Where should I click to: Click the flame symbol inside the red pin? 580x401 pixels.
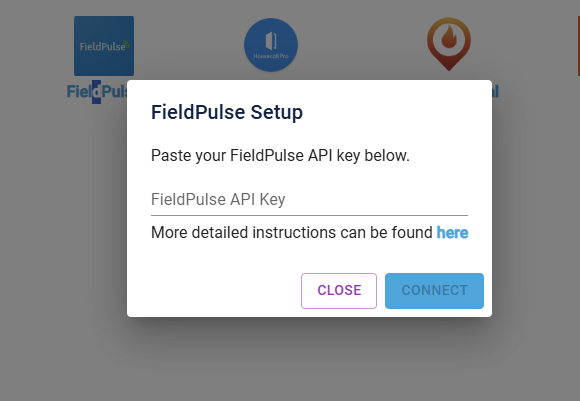449,37
